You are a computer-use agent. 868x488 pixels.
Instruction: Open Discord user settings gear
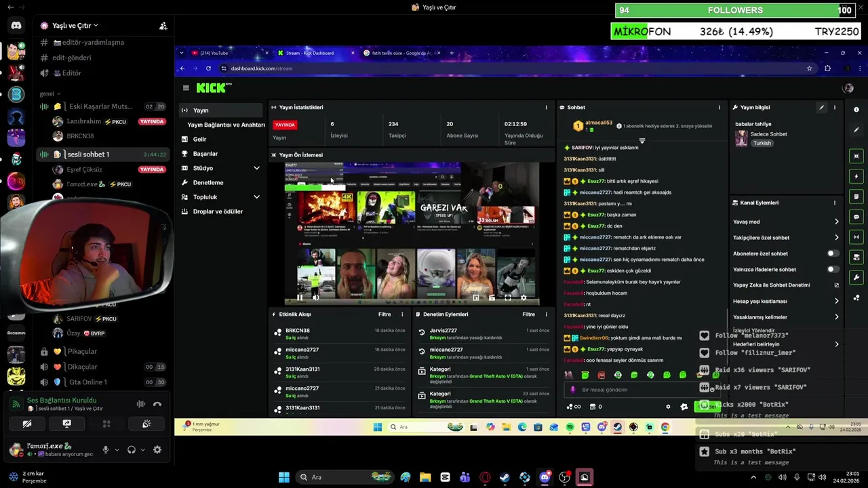(157, 449)
